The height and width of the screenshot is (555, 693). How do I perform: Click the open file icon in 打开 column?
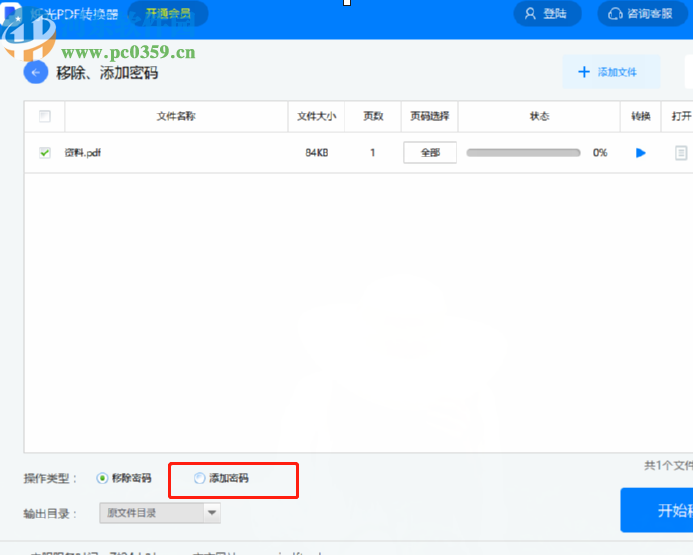coord(681,153)
